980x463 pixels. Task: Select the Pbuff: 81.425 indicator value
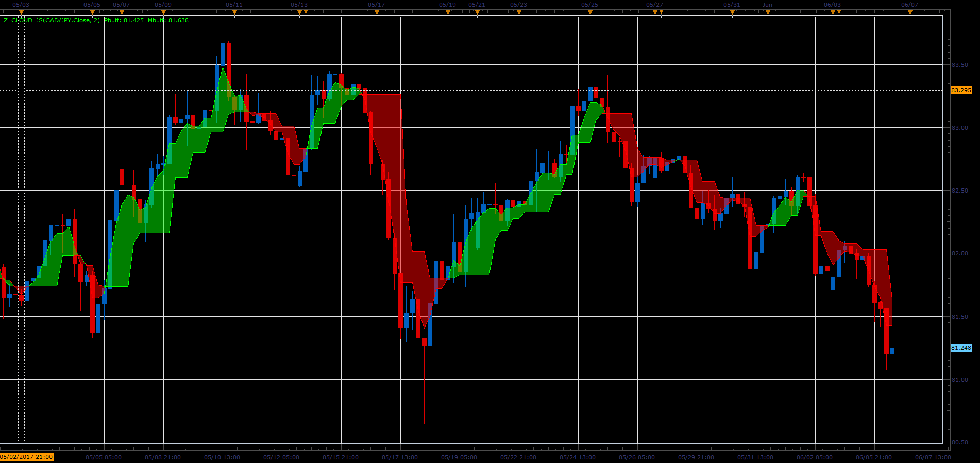[124, 21]
